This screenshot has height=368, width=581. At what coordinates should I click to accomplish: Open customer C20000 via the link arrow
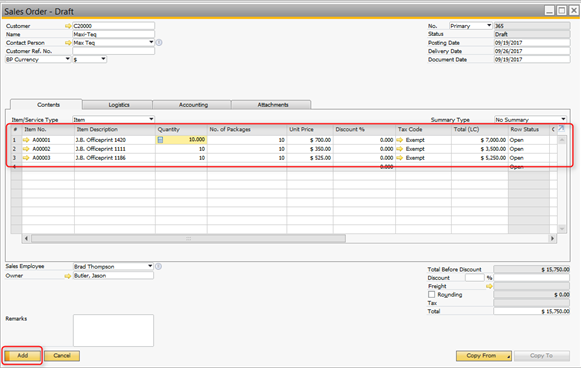point(68,26)
